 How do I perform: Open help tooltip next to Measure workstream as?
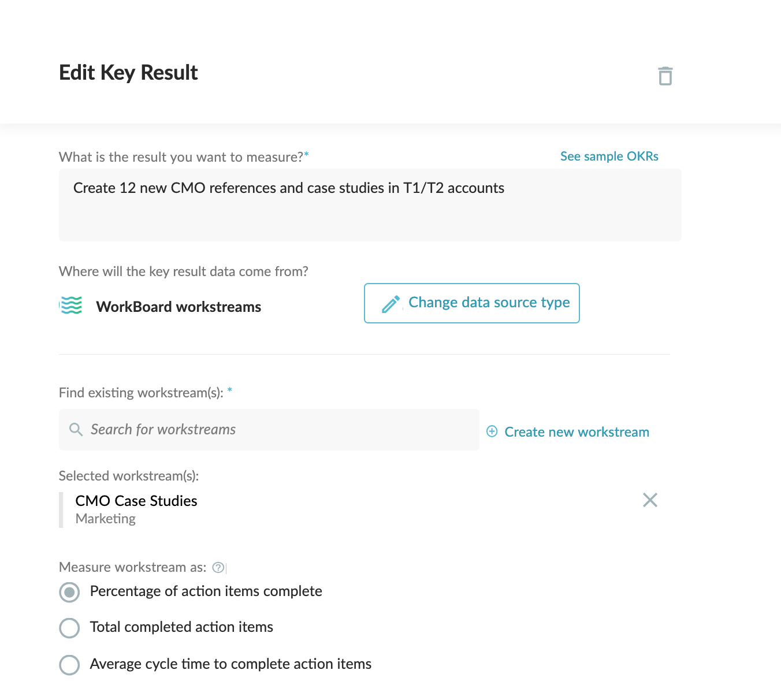[x=218, y=567]
